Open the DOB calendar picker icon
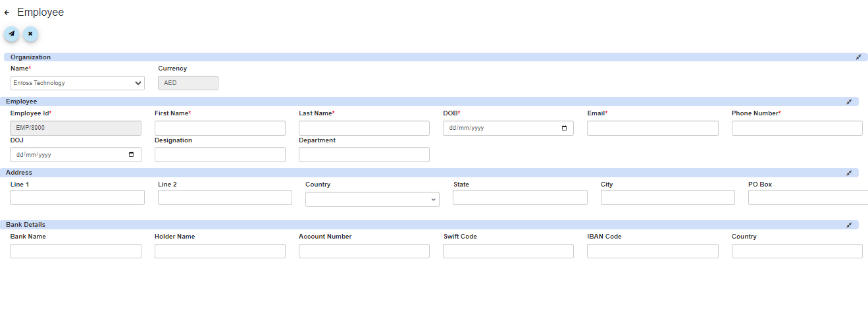868x319 pixels. (x=564, y=129)
